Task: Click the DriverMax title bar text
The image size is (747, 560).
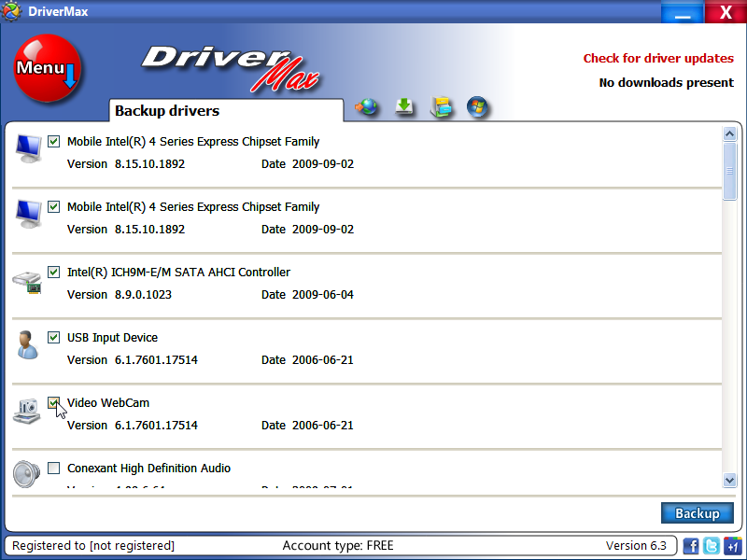Action: [x=58, y=11]
